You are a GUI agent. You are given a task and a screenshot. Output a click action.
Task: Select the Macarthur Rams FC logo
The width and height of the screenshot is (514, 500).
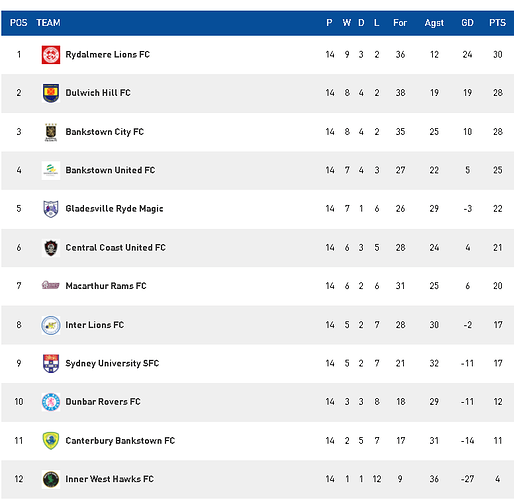(x=51, y=285)
